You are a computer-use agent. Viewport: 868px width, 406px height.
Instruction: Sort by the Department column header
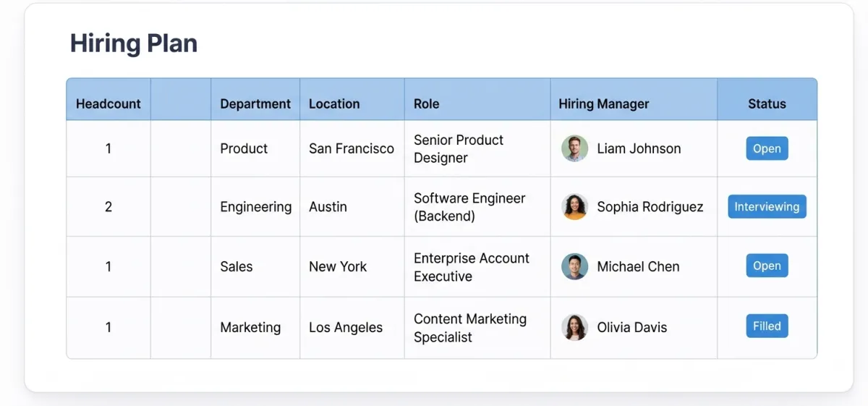click(255, 103)
